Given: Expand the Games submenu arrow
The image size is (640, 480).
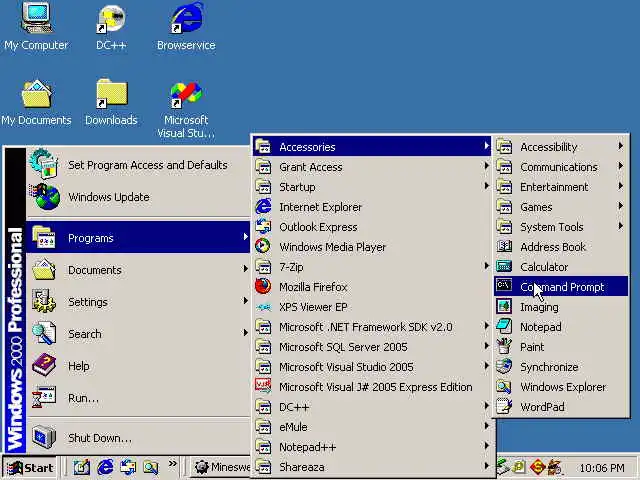Looking at the screenshot, I should tap(620, 206).
